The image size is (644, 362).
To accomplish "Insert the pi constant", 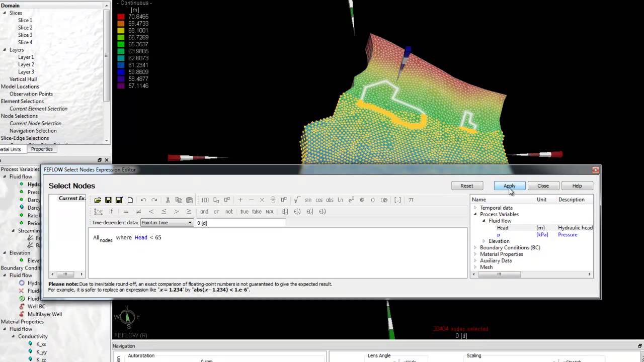I will click(x=411, y=200).
